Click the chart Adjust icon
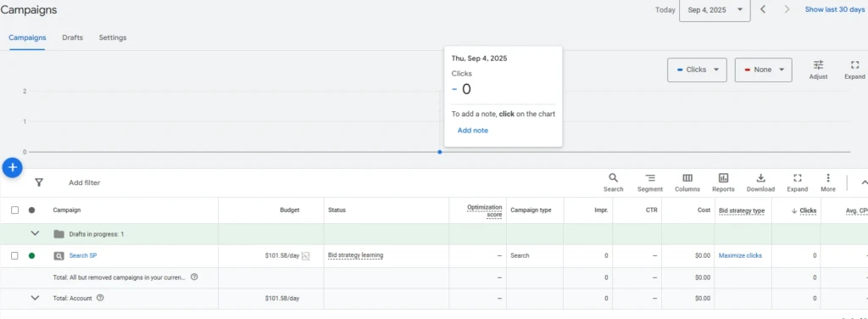 (818, 70)
